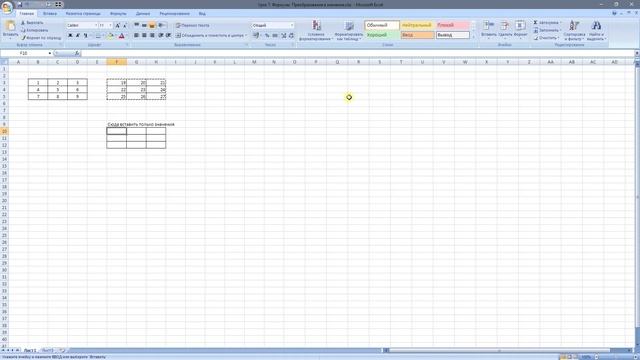Switch to the Формулы ribbon tab
This screenshot has height=360, width=640.
click(118, 13)
